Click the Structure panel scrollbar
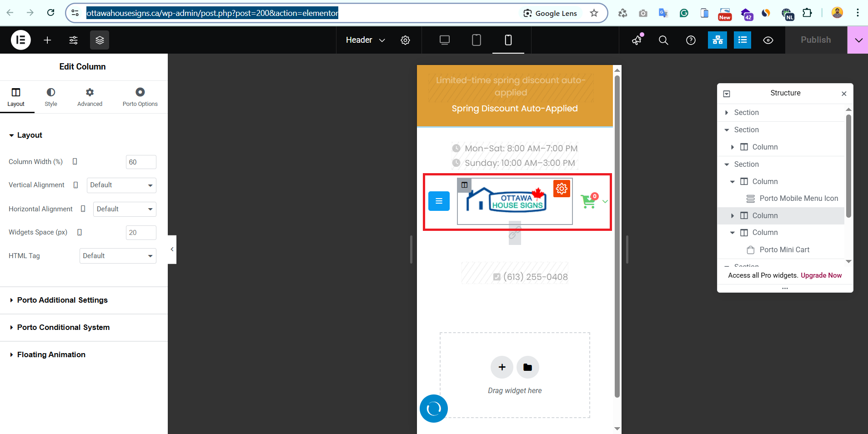 tap(848, 166)
